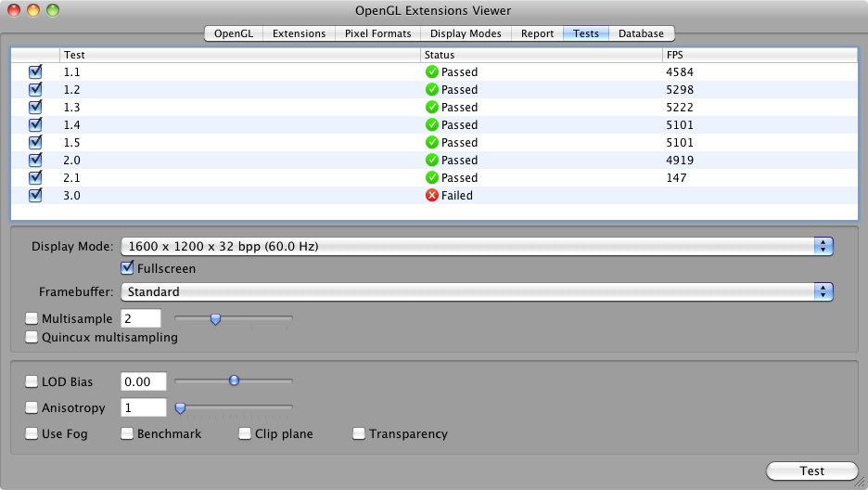The width and height of the screenshot is (868, 490).
Task: Enable the LOD Bias checkbox
Action: 32,381
